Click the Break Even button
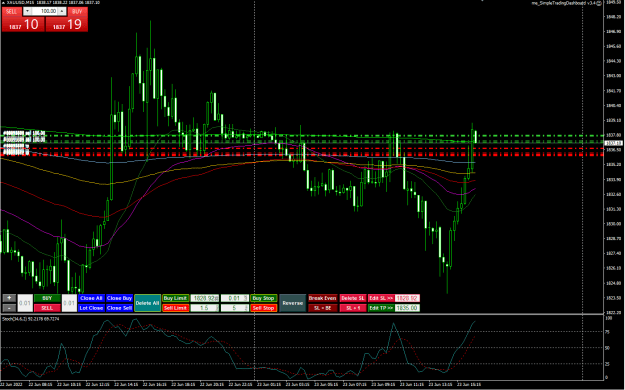625x390 pixels. (x=322, y=298)
